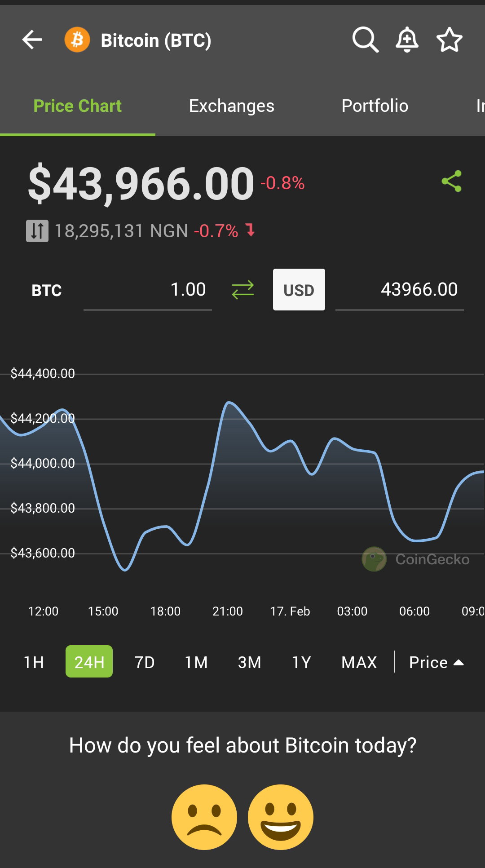This screenshot has height=868, width=485.
Task: Toggle NGN price sort icon
Action: click(37, 231)
